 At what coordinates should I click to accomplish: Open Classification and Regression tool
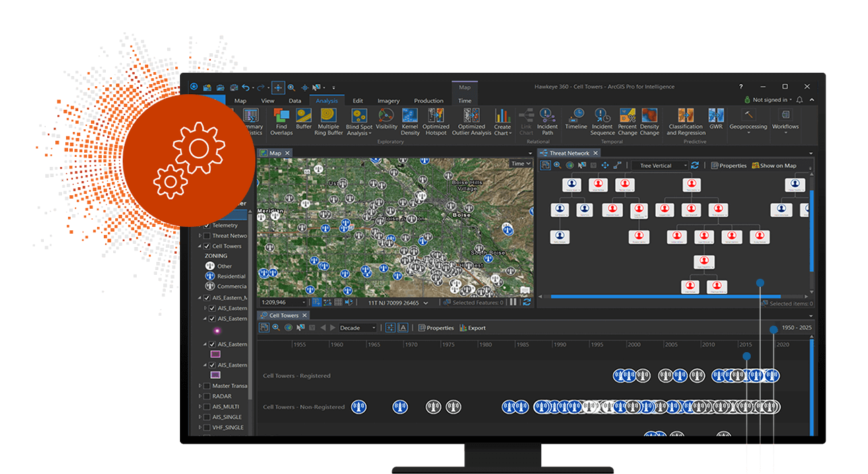tap(685, 121)
